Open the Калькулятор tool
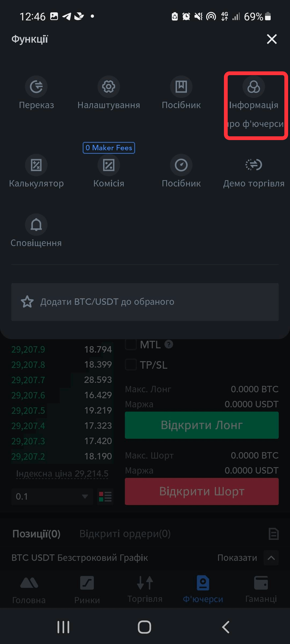The width and height of the screenshot is (290, 644). [36, 165]
